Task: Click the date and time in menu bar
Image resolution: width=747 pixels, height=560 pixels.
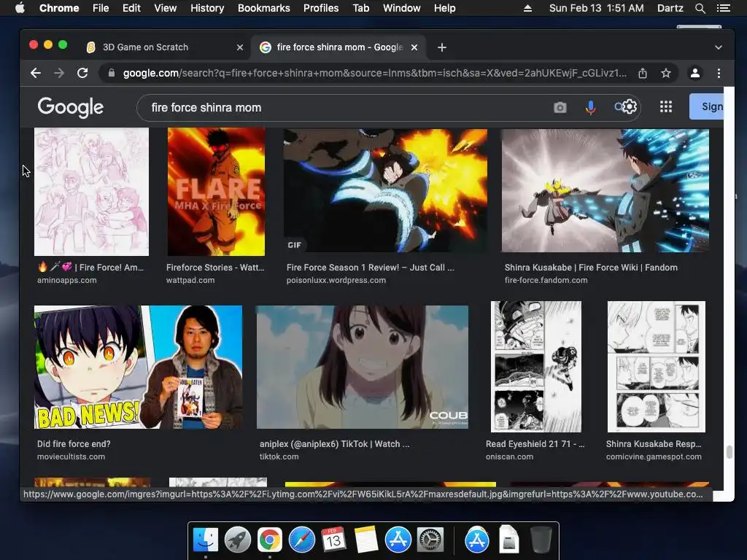Action: click(x=596, y=8)
